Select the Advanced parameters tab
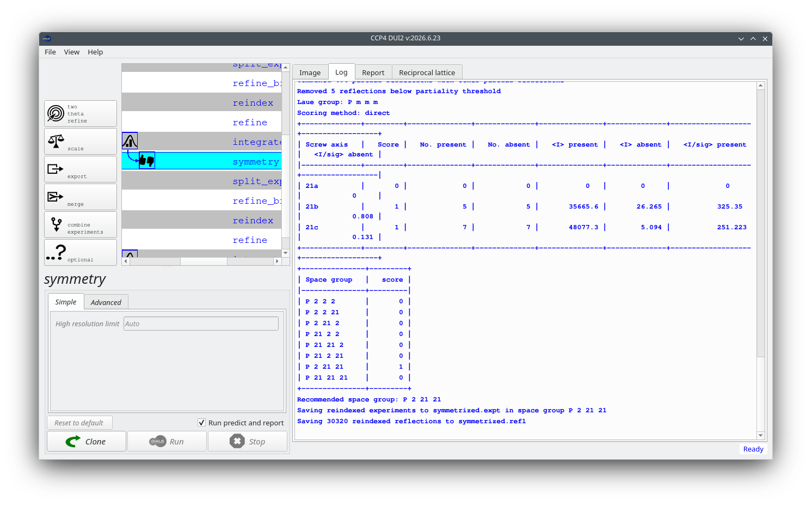 pyautogui.click(x=106, y=302)
